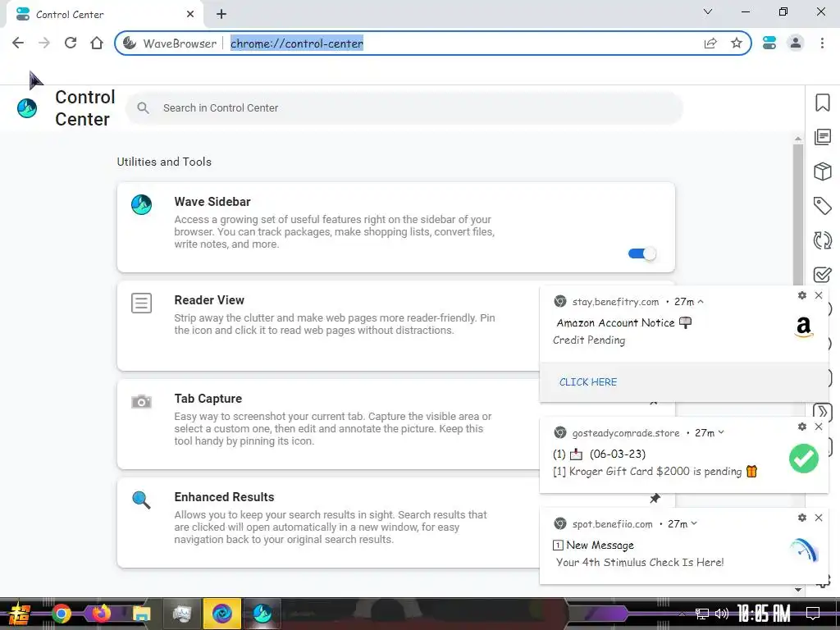Click the CLICK HERE notification link
Image resolution: width=840 pixels, height=630 pixels.
(587, 382)
